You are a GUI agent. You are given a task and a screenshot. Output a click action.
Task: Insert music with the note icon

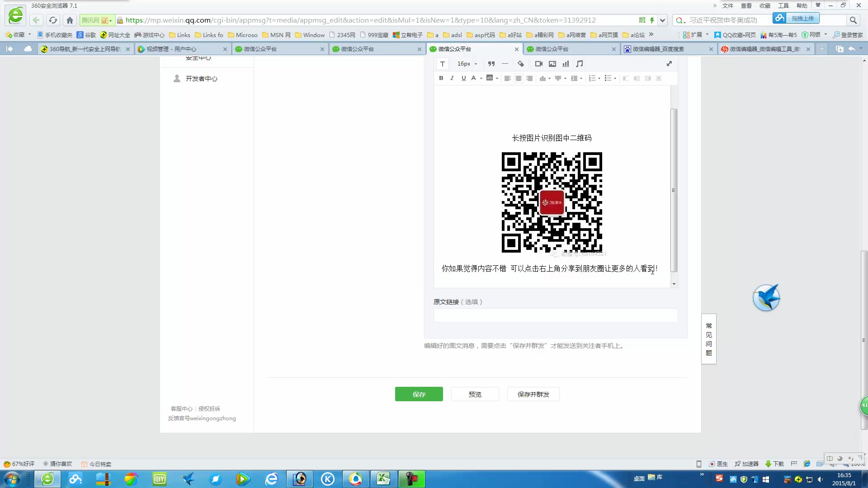pos(580,64)
